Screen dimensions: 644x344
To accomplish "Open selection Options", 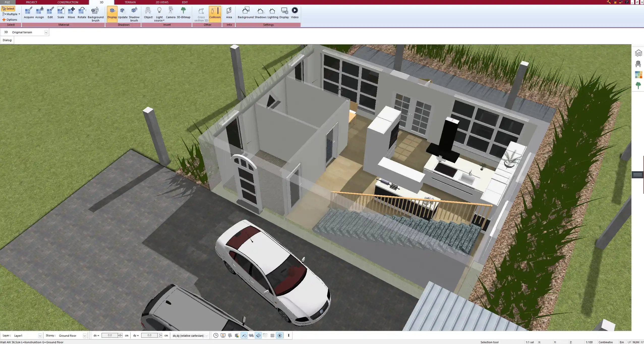I will coord(10,20).
